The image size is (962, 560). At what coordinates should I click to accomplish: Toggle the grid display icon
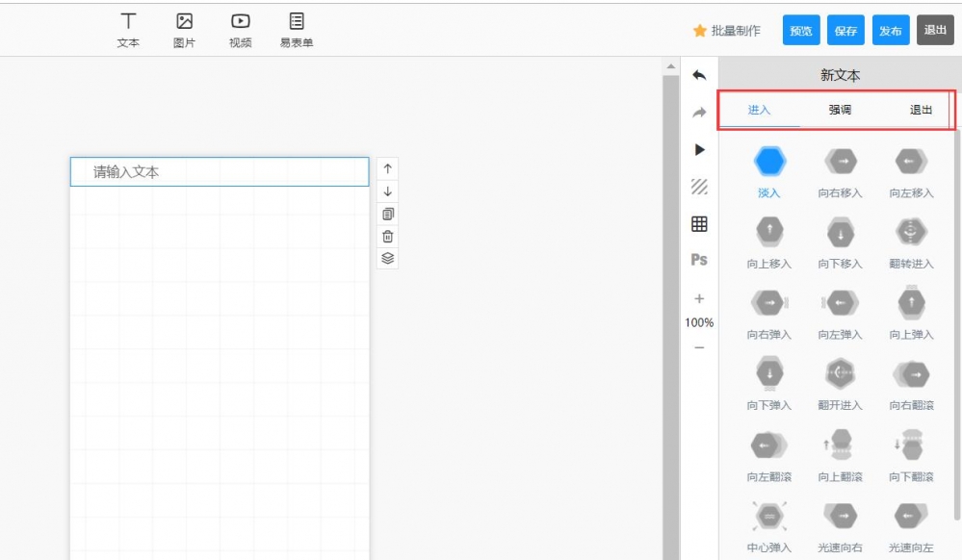coord(699,224)
